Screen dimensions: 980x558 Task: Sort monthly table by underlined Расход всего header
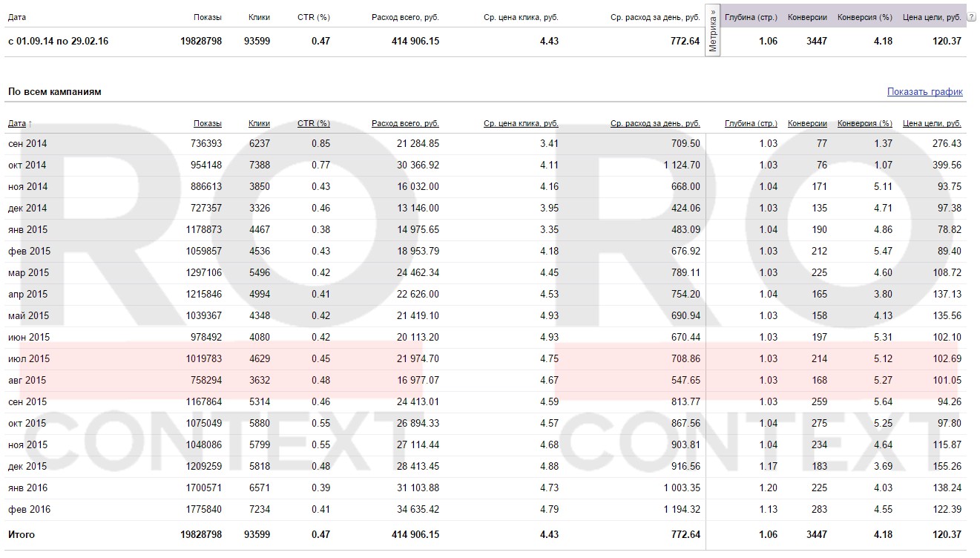pyautogui.click(x=405, y=124)
